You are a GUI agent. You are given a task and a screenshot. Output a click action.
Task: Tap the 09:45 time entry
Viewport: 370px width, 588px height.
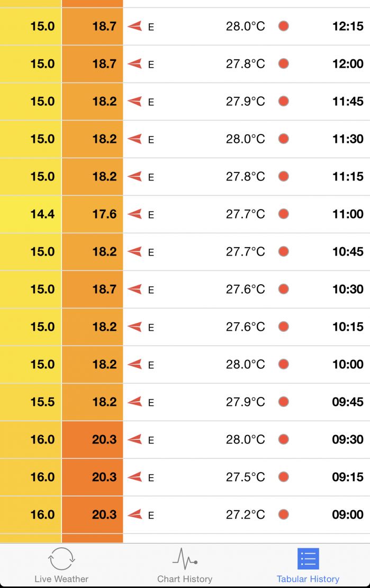348,402
